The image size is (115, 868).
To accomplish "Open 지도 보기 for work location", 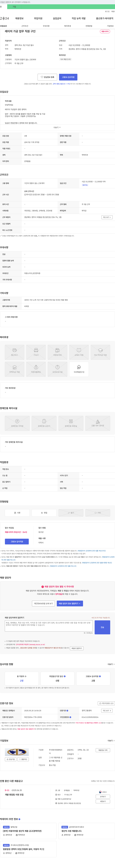I will (107, 217).
